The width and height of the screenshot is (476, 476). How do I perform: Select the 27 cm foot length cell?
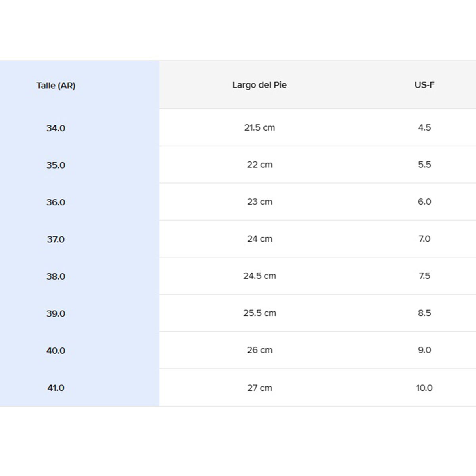coord(259,388)
